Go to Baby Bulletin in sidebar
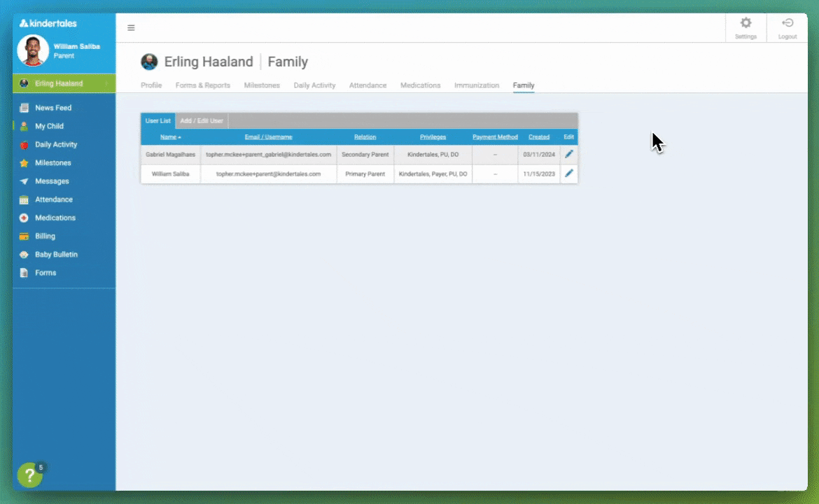Viewport: 819px width, 504px height. pyautogui.click(x=56, y=254)
